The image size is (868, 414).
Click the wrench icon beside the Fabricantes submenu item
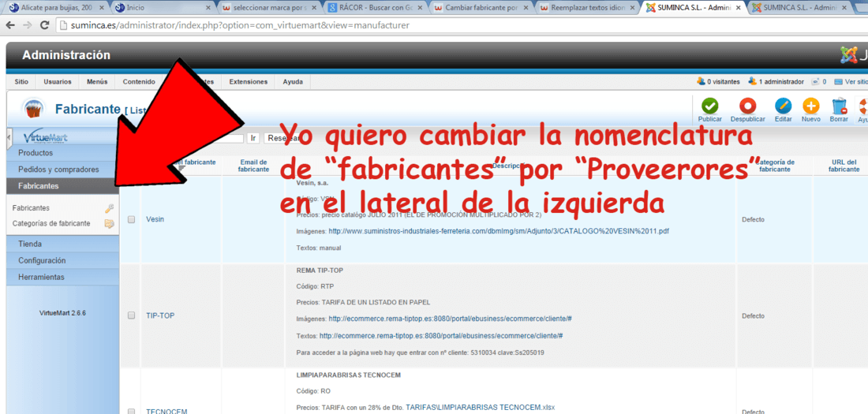(109, 208)
